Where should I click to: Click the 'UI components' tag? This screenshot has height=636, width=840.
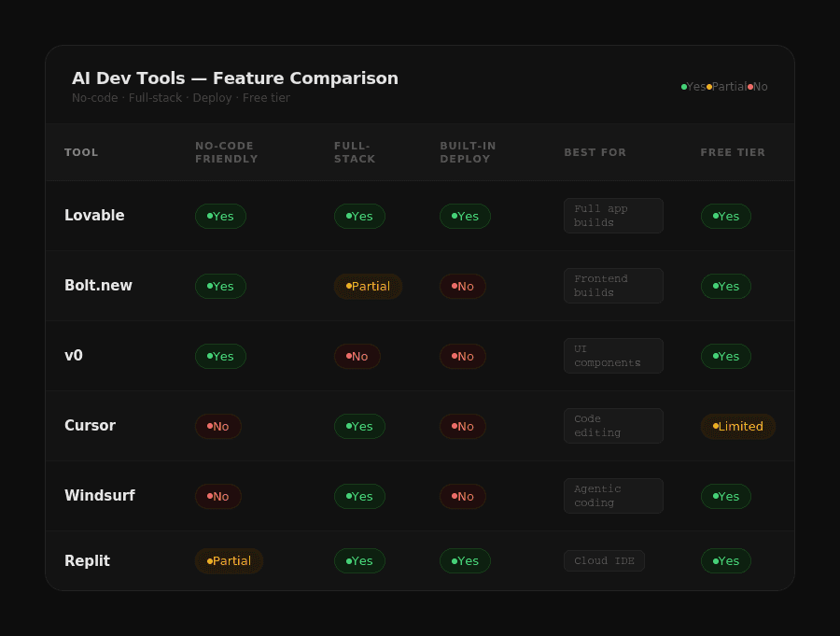[x=613, y=356]
